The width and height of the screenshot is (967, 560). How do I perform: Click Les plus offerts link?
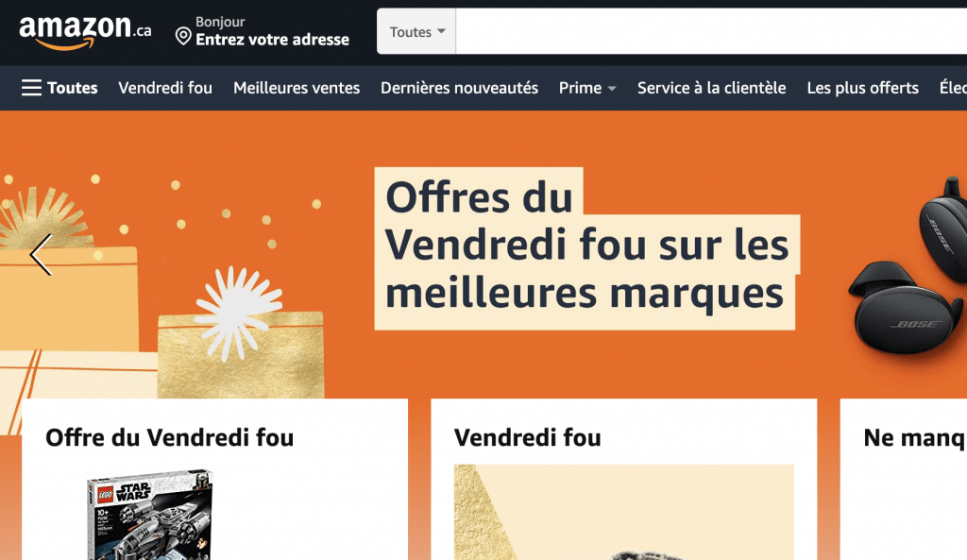tap(863, 88)
